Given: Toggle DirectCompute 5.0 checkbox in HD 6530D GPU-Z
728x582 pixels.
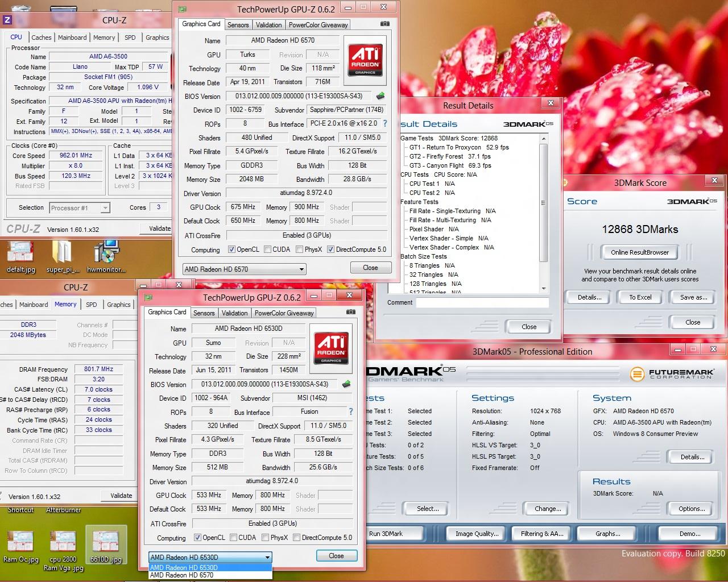Looking at the screenshot, I should pyautogui.click(x=296, y=538).
